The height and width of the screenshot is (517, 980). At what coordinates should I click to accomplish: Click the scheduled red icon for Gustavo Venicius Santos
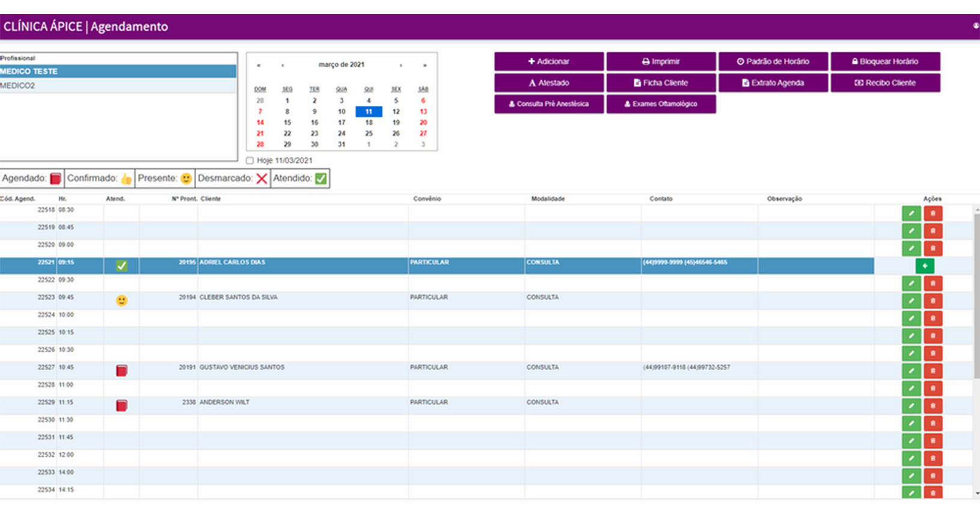(x=121, y=370)
